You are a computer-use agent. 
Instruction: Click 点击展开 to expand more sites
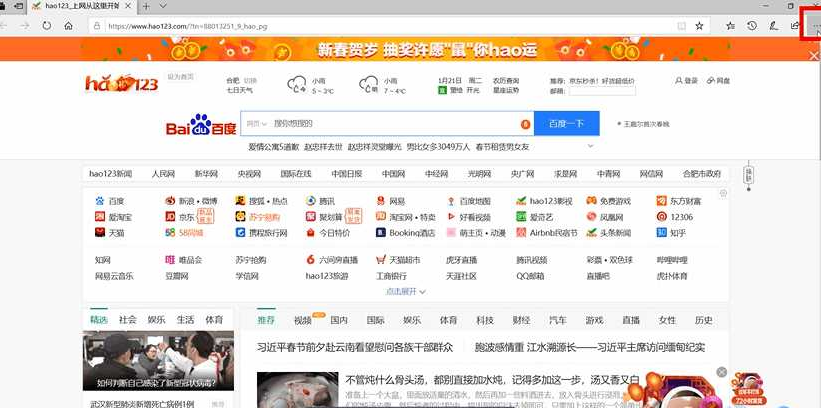406,291
